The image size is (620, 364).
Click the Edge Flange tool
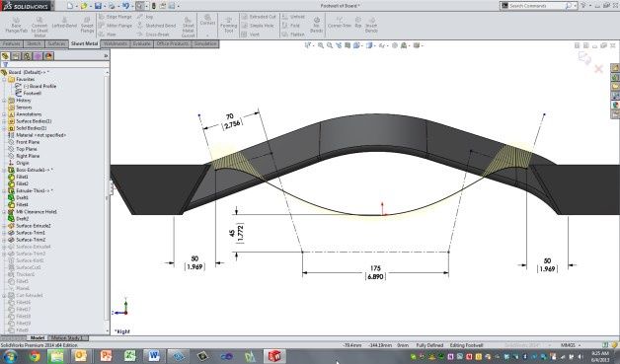[116, 17]
